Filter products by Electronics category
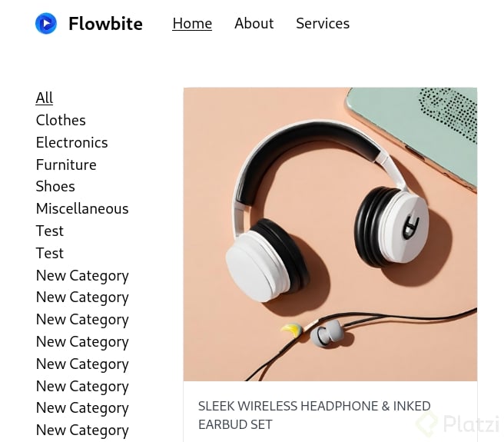The height and width of the screenshot is (442, 504). (x=71, y=142)
